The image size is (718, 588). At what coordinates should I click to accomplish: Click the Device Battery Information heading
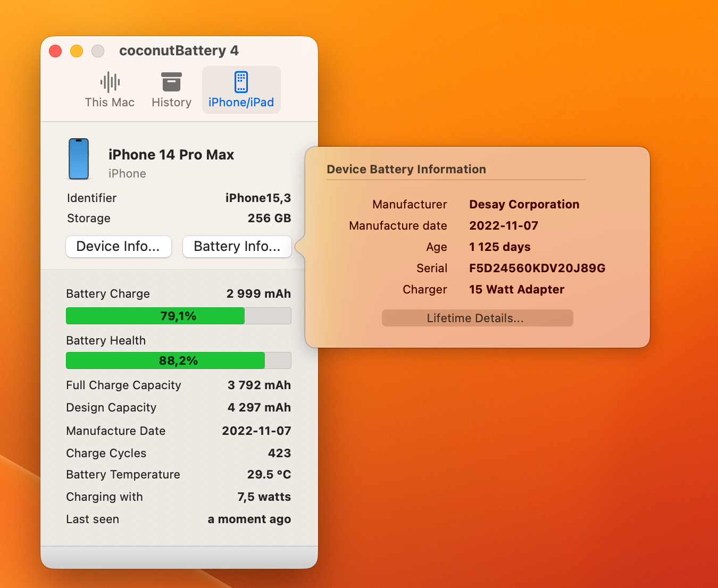tap(406, 170)
